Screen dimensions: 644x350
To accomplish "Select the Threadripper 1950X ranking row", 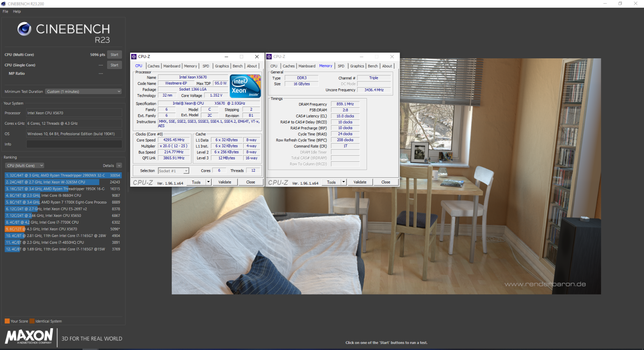I will (63, 189).
